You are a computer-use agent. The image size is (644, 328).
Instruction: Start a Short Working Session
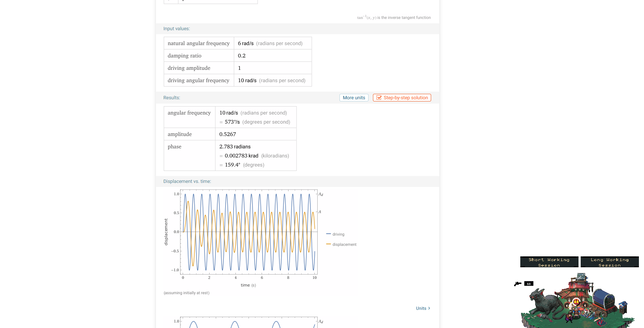click(549, 262)
